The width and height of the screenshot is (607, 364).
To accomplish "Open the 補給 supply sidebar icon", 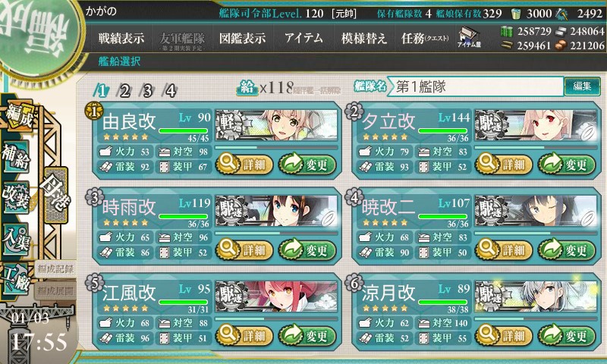I will point(15,157).
